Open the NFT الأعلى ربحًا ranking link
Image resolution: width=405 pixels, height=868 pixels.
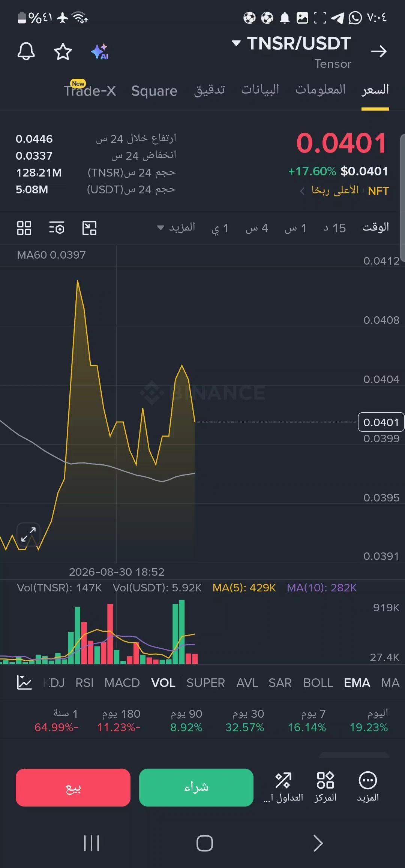[344, 191]
